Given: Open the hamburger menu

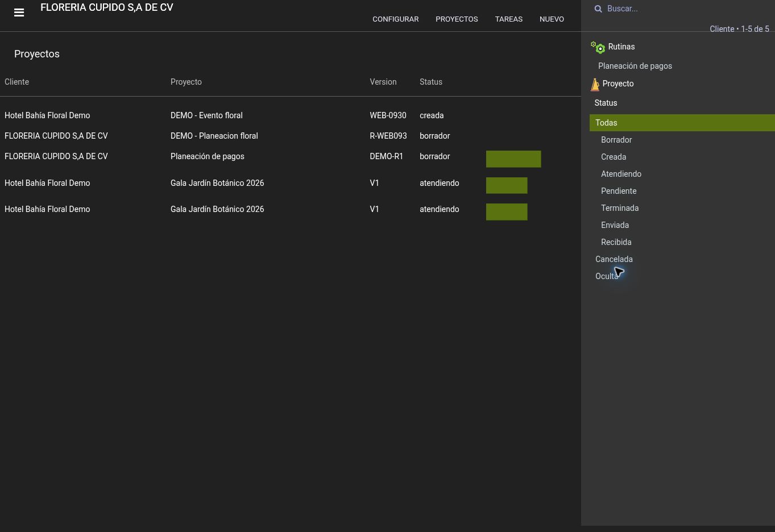Looking at the screenshot, I should 19,13.
